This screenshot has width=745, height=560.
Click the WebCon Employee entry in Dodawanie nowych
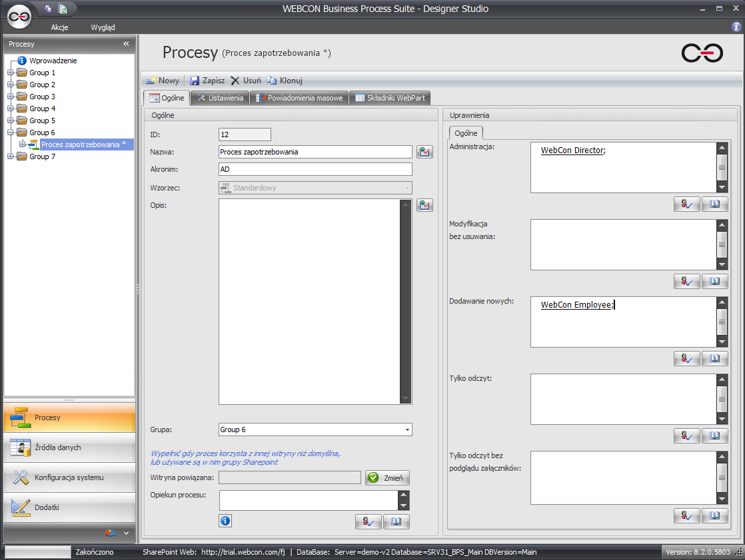[576, 305]
